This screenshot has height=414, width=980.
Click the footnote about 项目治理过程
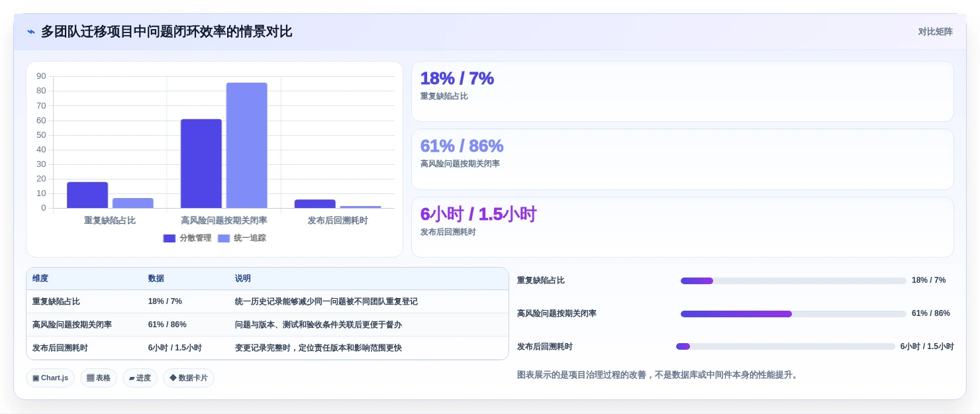point(659,375)
